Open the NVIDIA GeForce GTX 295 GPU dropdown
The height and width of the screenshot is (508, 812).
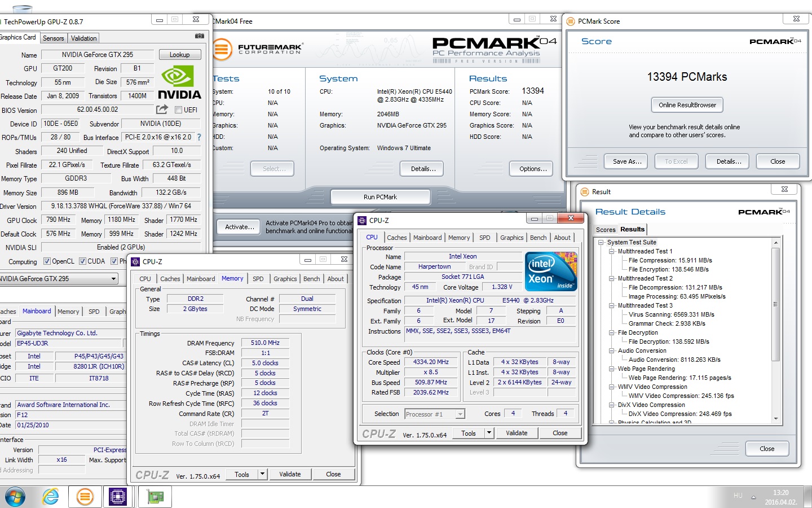point(113,279)
